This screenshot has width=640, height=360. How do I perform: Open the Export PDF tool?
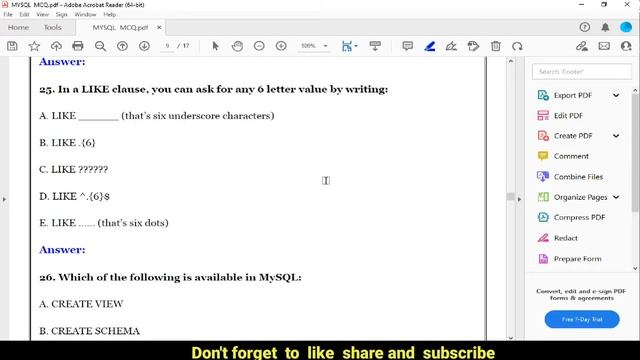coord(572,95)
